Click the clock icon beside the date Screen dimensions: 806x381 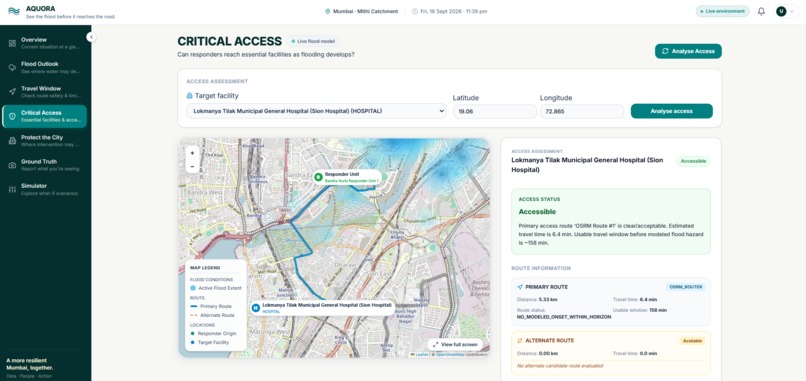415,11
